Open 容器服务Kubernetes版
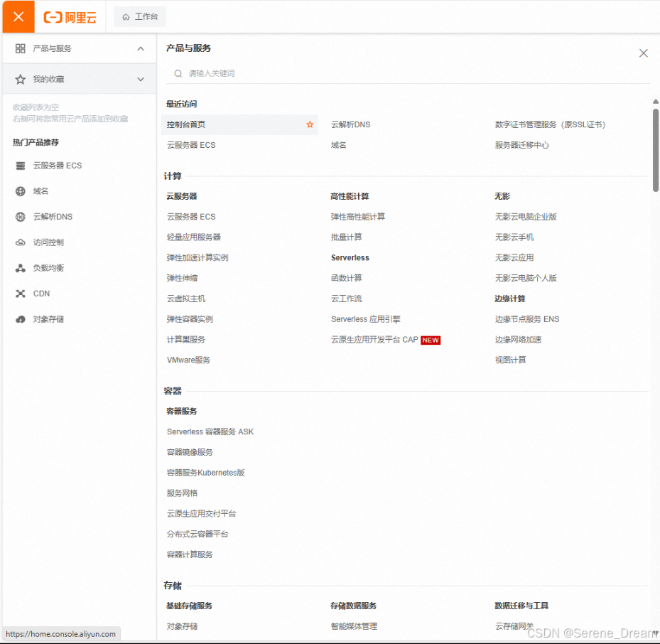The width and height of the screenshot is (660, 644). pyautogui.click(x=206, y=473)
